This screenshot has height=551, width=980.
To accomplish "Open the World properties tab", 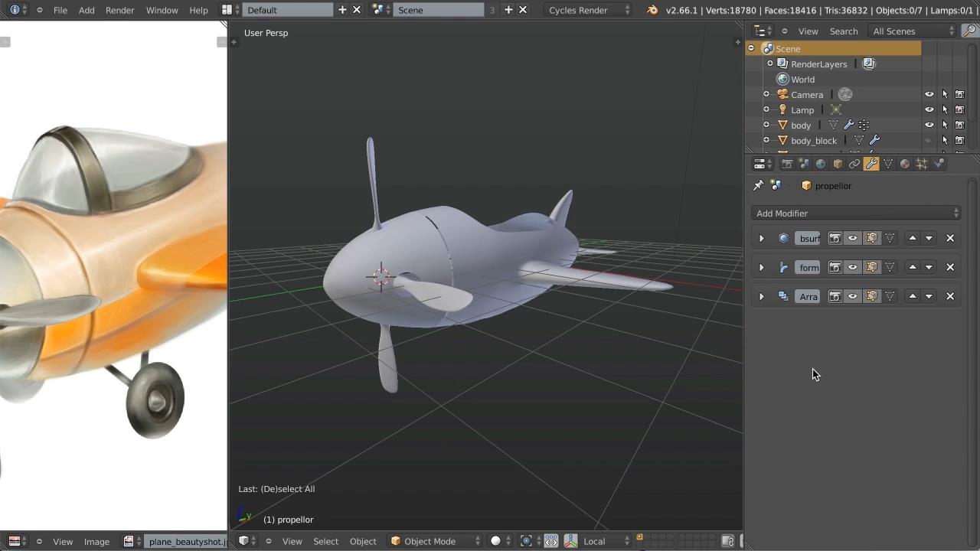I will [821, 164].
